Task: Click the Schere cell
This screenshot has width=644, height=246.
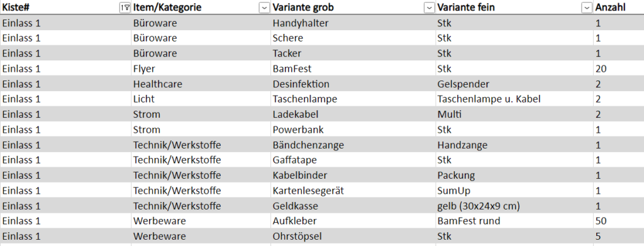Action: point(353,38)
